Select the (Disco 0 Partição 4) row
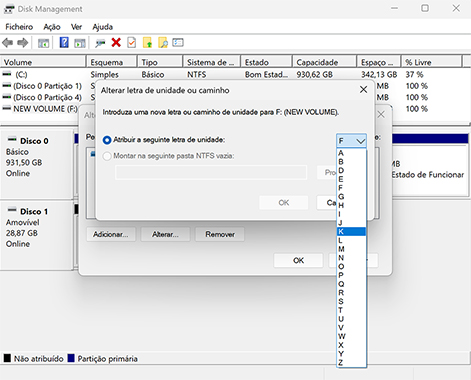This screenshot has width=471, height=380. 47,97
